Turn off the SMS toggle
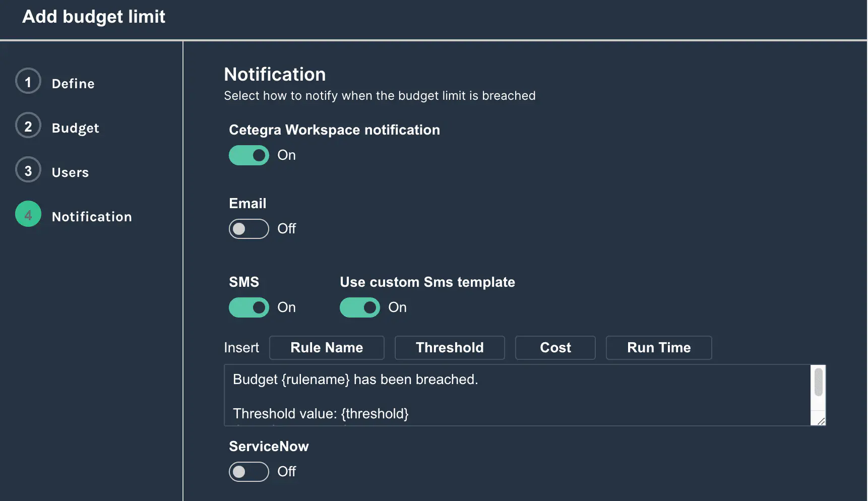This screenshot has width=868, height=501. 249,307
